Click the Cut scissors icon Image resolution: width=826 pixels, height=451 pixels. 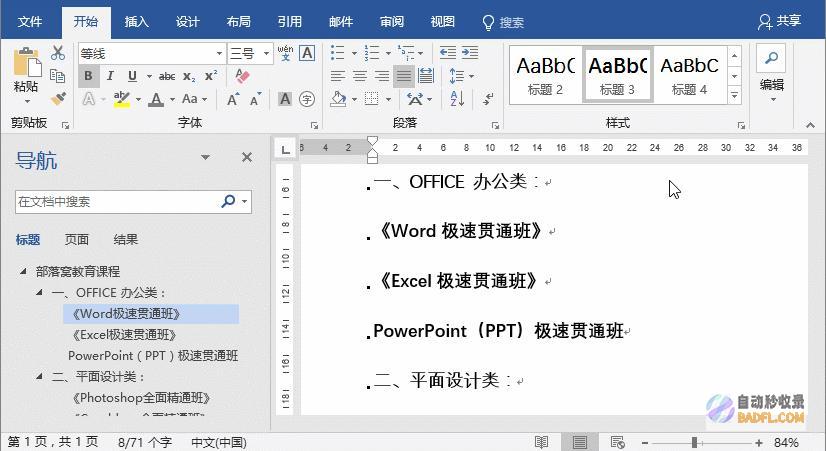coord(57,53)
